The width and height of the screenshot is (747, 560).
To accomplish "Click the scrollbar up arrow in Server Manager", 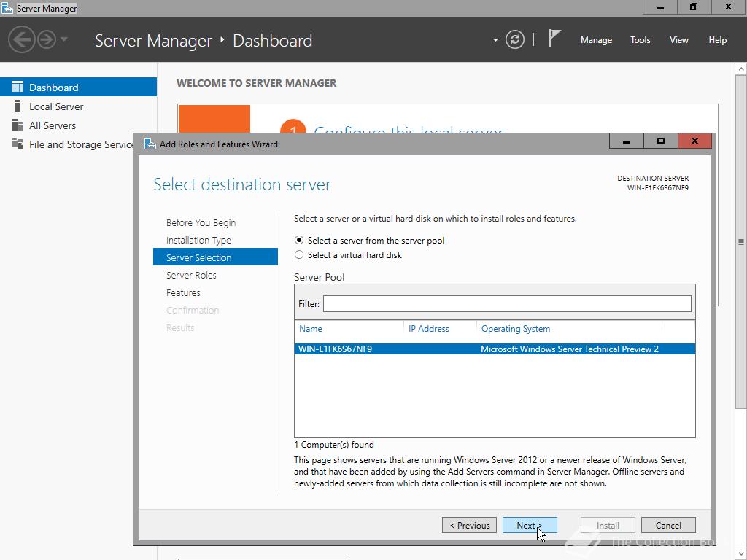I will click(x=741, y=69).
